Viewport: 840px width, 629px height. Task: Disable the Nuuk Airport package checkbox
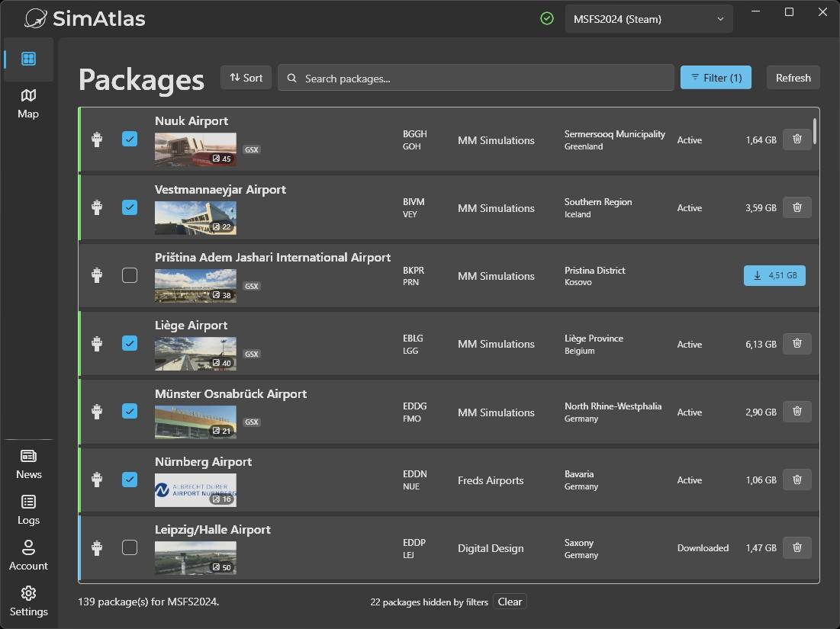(130, 140)
